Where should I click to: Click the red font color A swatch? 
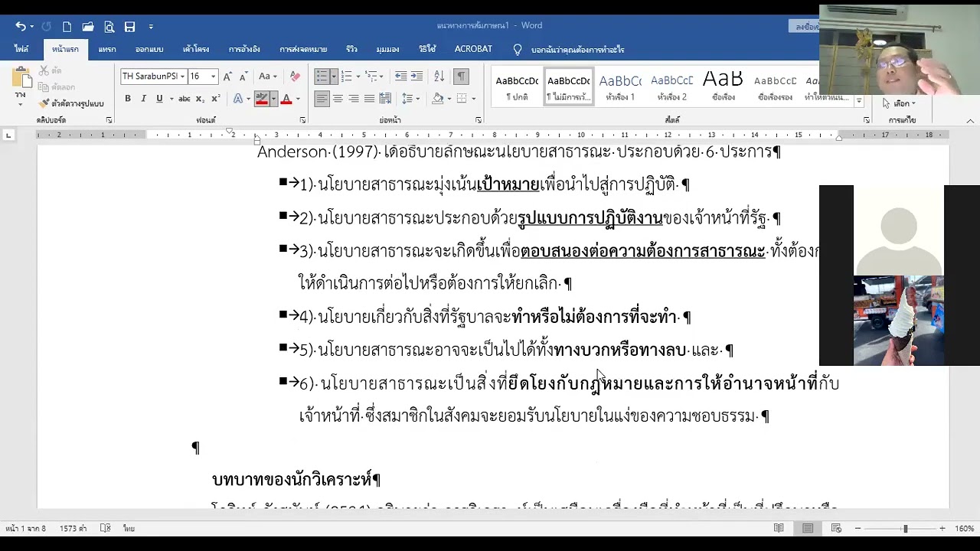coord(286,99)
